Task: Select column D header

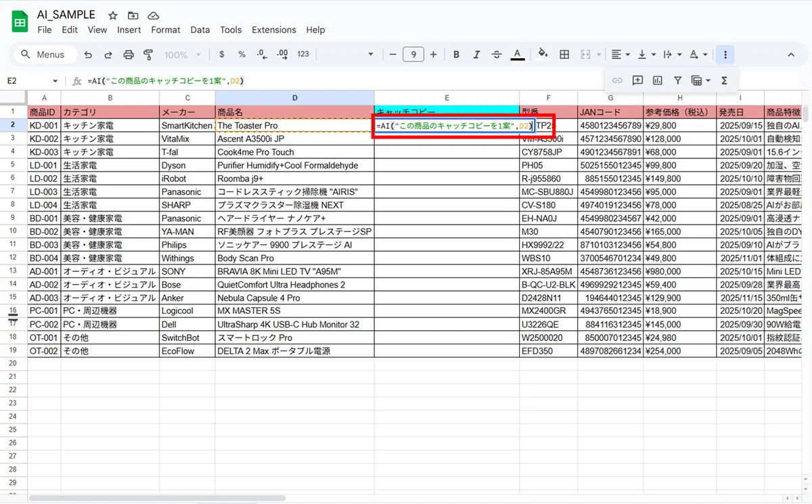Action: (x=294, y=98)
